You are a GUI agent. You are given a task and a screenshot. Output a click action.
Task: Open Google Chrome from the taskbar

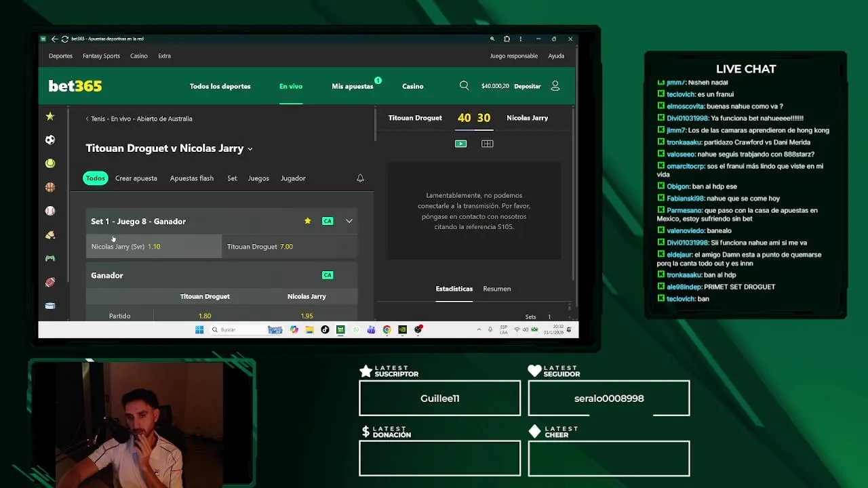click(387, 330)
